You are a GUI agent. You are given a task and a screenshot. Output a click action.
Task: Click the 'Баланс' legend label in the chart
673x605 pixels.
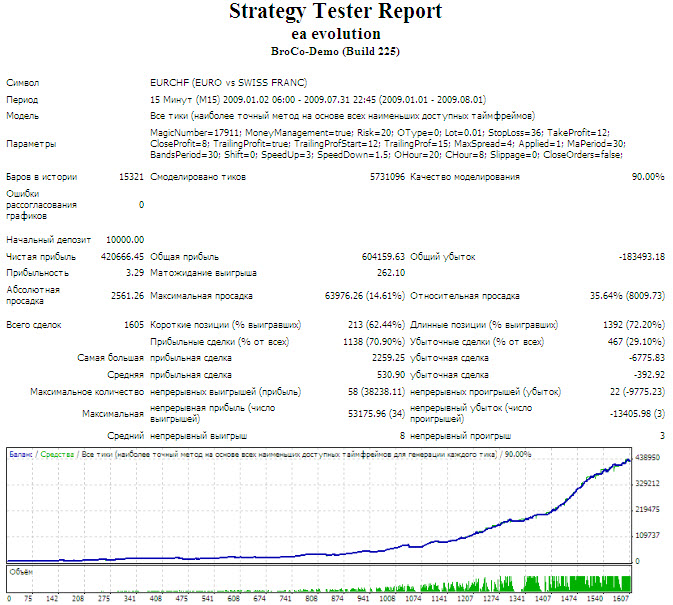[x=21, y=454]
